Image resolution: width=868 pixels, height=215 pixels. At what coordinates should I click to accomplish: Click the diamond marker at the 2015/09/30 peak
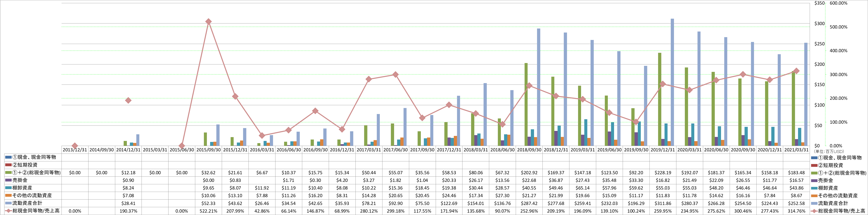pos(209,21)
